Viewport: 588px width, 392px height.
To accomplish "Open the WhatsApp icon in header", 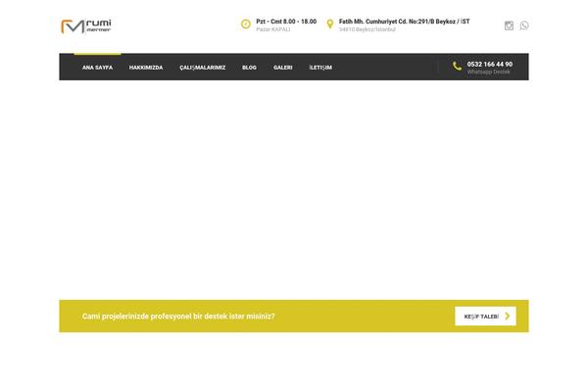I will 524,25.
